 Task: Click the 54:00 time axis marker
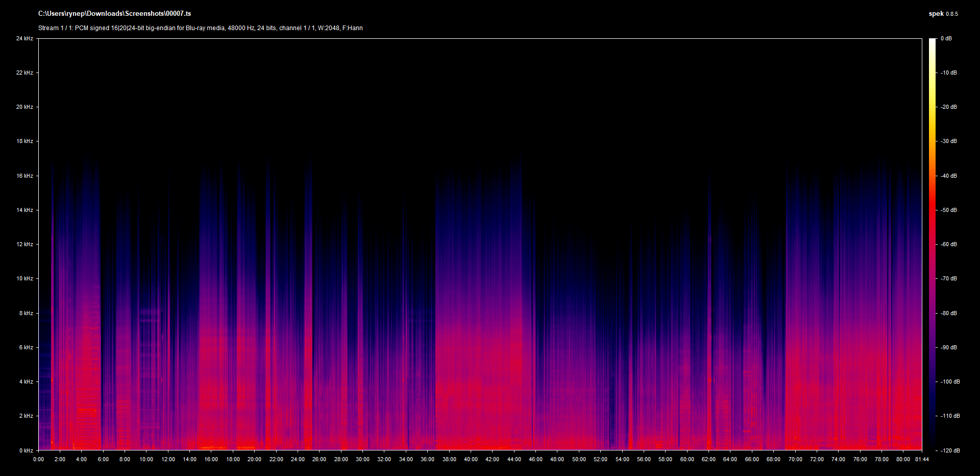coord(622,459)
